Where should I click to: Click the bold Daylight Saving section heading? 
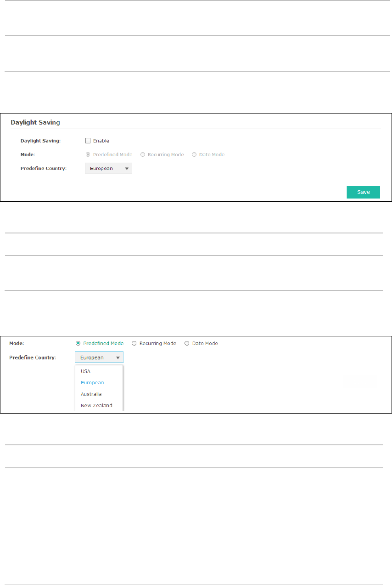[x=35, y=123]
